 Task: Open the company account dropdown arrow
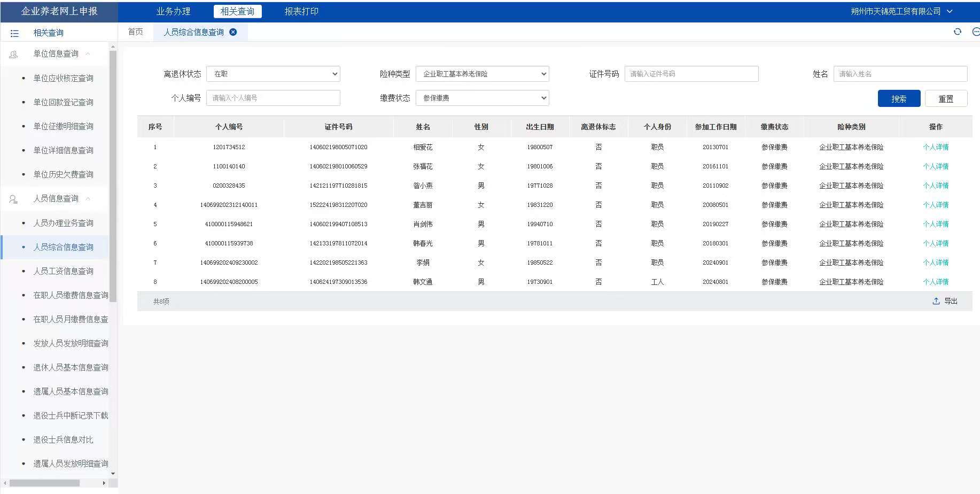950,11
